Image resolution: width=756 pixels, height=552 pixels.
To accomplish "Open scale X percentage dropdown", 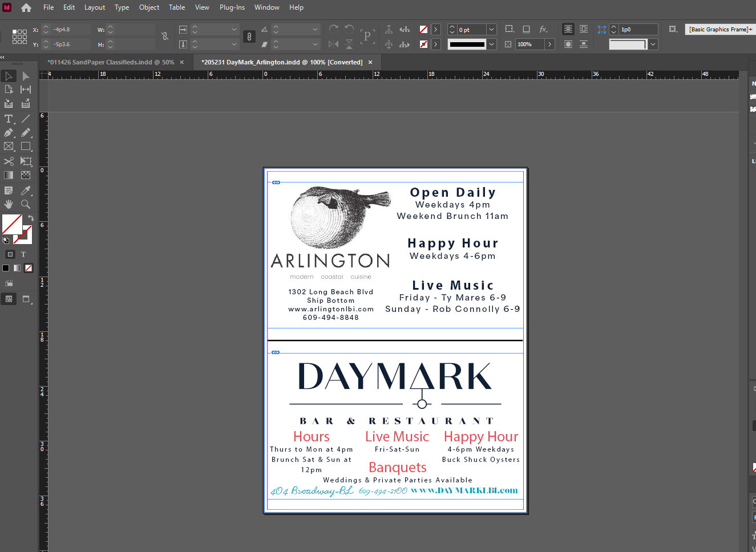I will point(234,30).
